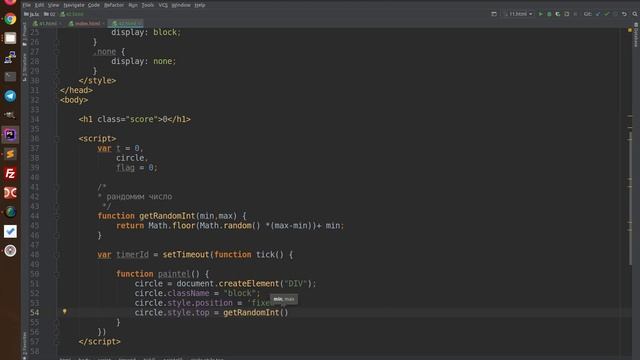This screenshot has width=640, height=360.
Task: Collapse the setTimeout block on line 48
Action: pyautogui.click(x=57, y=255)
